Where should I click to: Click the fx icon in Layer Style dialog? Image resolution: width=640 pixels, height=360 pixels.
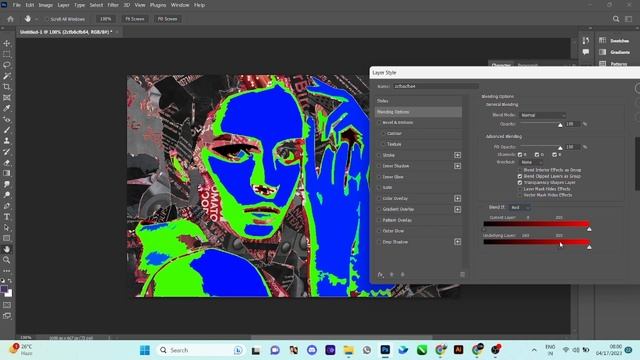380,275
